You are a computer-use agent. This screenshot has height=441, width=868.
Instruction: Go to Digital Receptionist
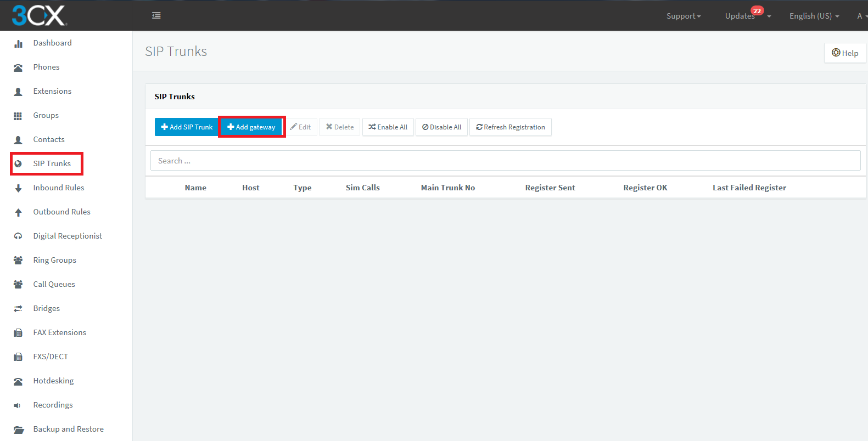(x=68, y=236)
